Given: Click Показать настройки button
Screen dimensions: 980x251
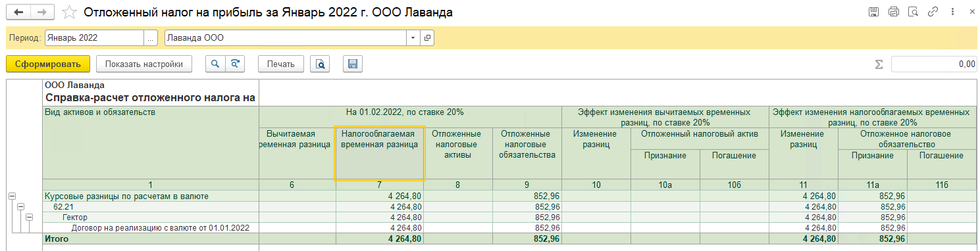Looking at the screenshot, I should click(143, 64).
